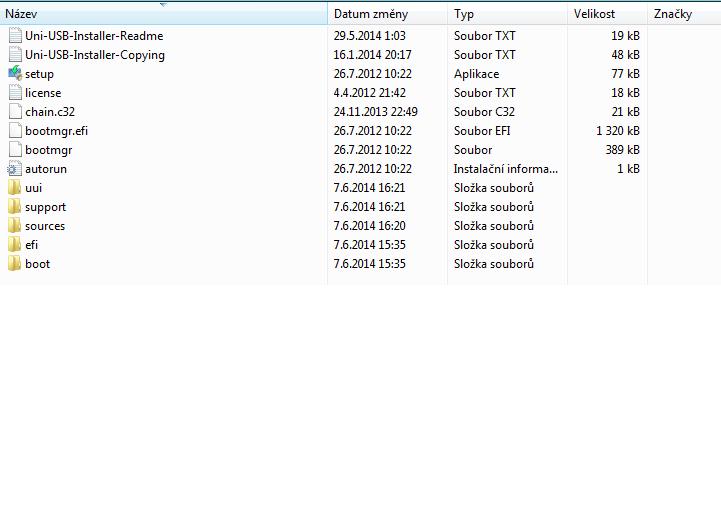The image size is (721, 512).
Task: Click the bootmgr file name
Action: [48, 150]
